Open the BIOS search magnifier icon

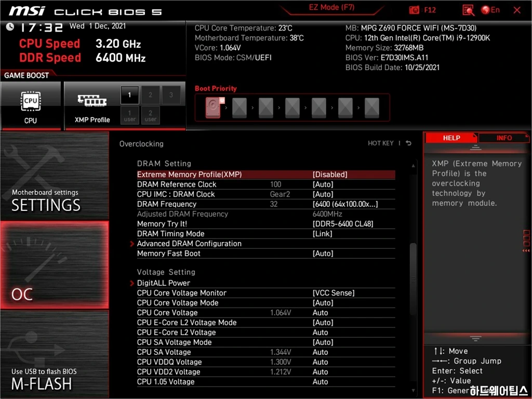(468, 10)
